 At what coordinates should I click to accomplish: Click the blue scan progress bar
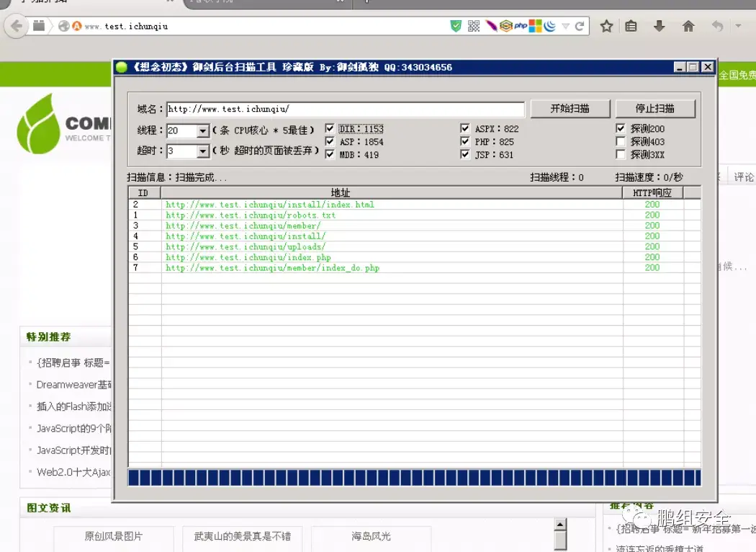(x=415, y=477)
